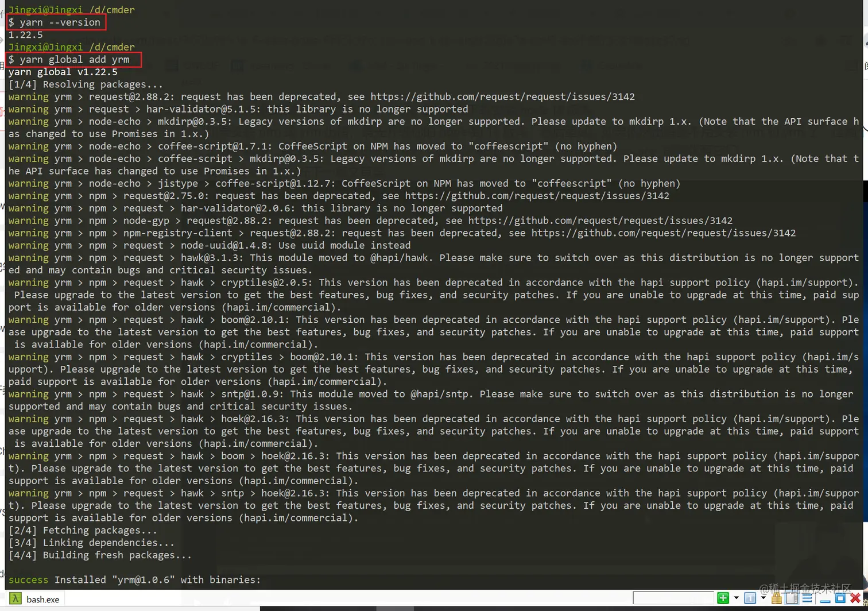Screen dimensions: 868x611
Task: Click the green "success" word
Action: [x=28, y=580]
